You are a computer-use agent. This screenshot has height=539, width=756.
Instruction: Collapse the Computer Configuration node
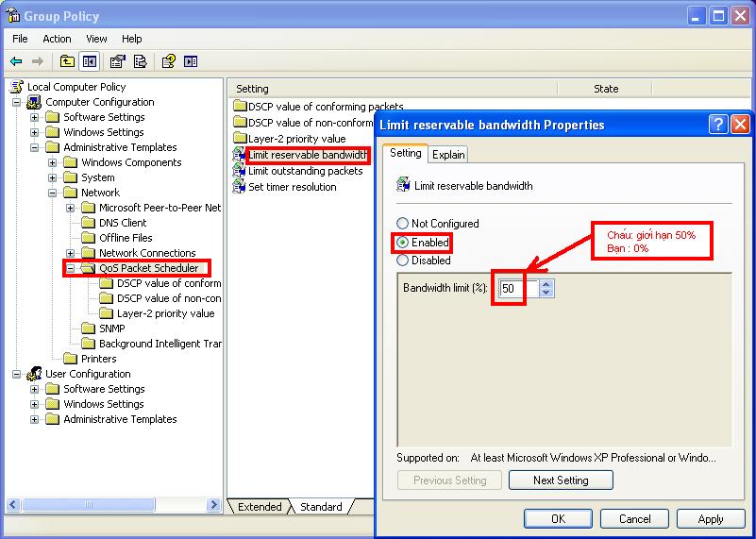[x=17, y=102]
